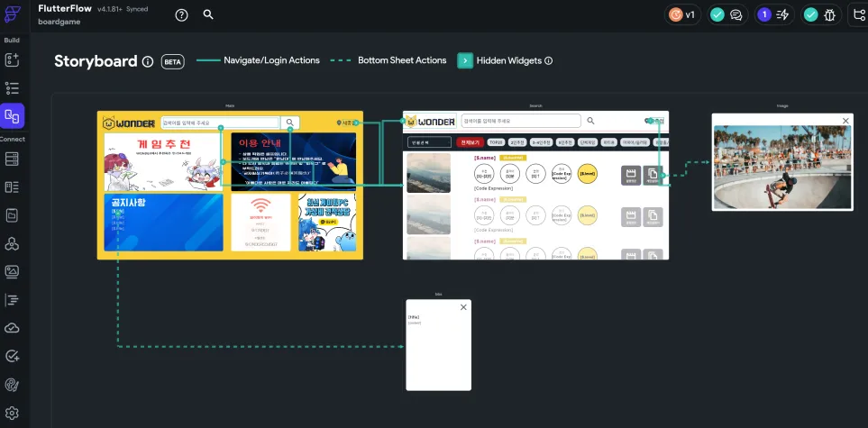Click the info icon beside Hidden Widgets
This screenshot has width=868, height=428.
549,61
